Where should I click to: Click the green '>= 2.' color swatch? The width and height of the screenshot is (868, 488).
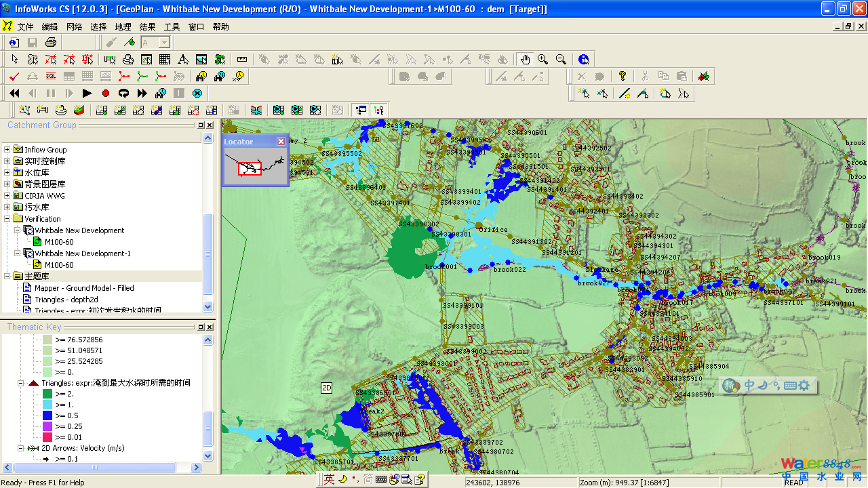[x=47, y=394]
